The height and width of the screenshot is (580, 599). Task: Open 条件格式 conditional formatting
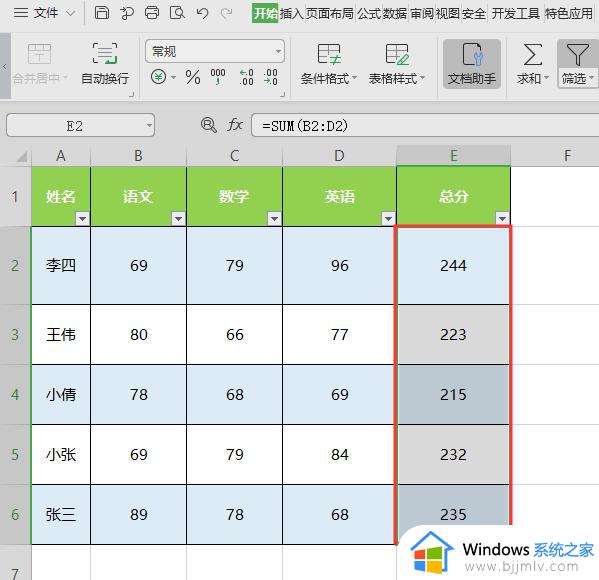point(329,64)
